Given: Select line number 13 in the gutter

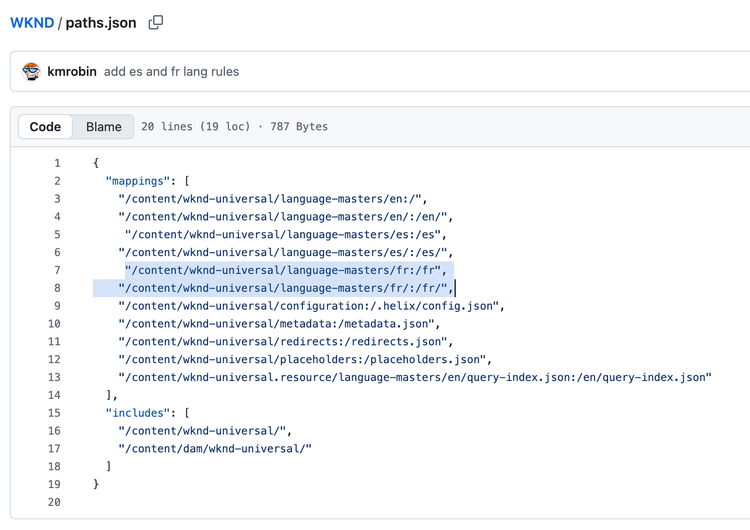Looking at the screenshot, I should pyautogui.click(x=54, y=377).
